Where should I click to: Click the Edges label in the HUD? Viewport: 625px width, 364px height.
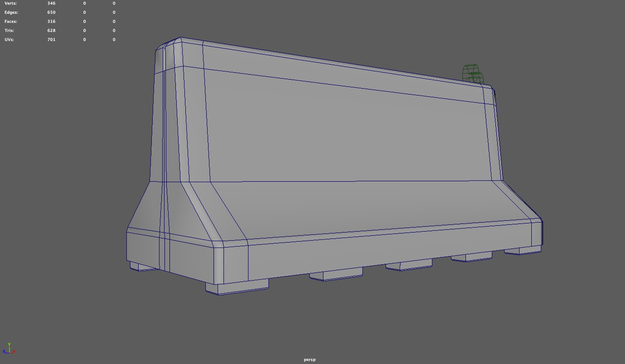(x=11, y=12)
